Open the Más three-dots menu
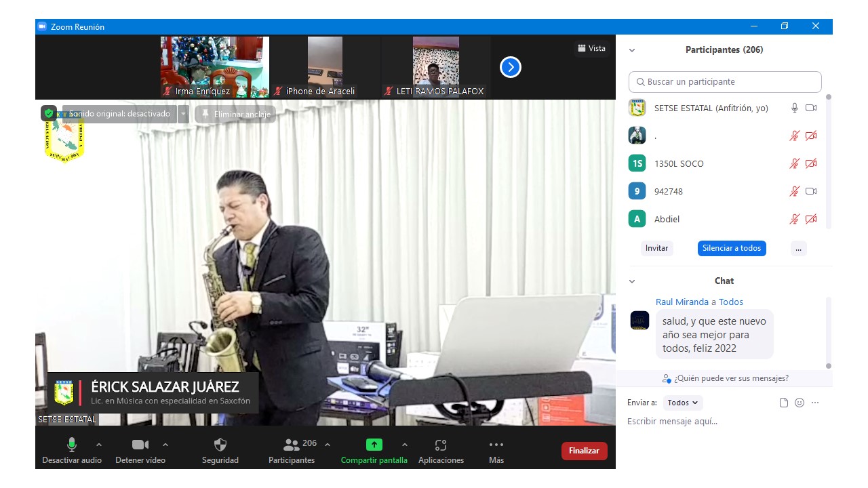This screenshot has width=868, height=488. click(496, 445)
